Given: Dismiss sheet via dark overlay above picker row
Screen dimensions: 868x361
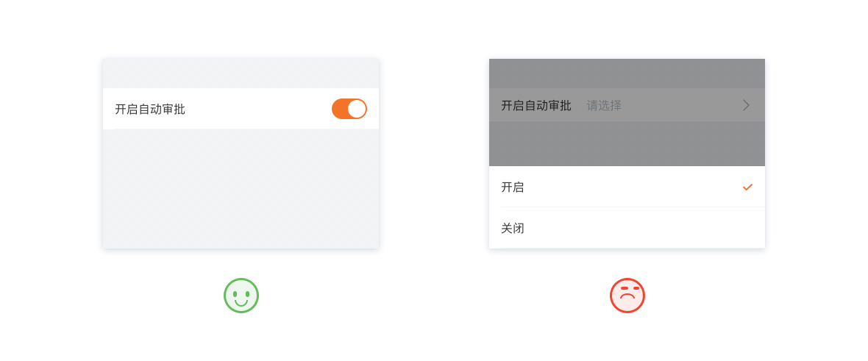Looking at the screenshot, I should [x=627, y=73].
